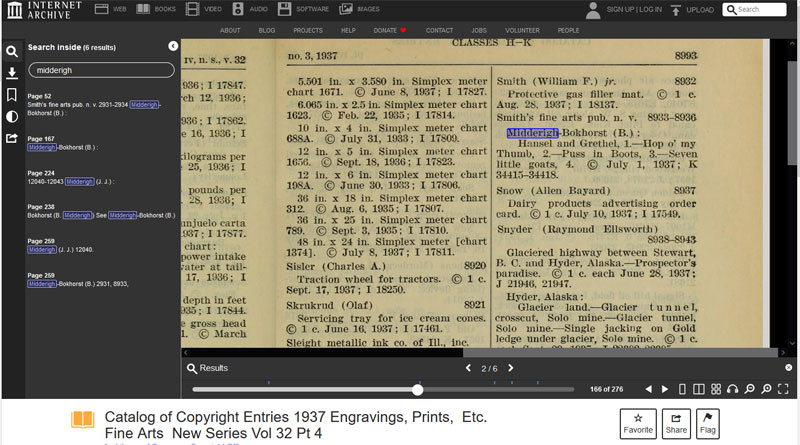
Task: Zoom in using the magnifier plus icon
Action: tap(767, 389)
